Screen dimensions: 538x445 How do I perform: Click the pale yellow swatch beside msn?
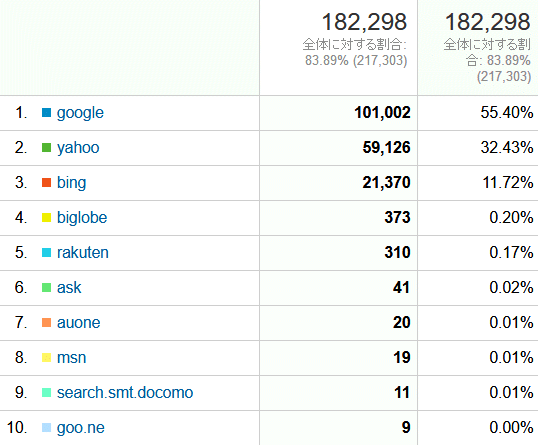pos(46,358)
